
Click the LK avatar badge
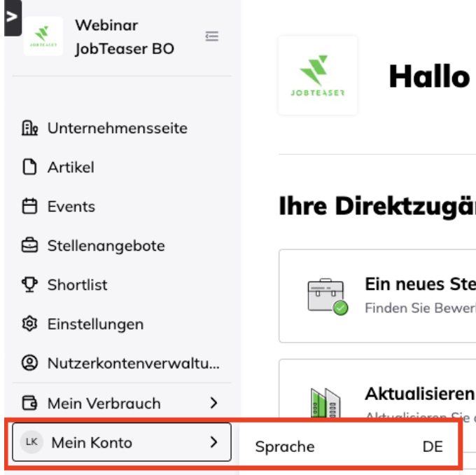[31, 442]
